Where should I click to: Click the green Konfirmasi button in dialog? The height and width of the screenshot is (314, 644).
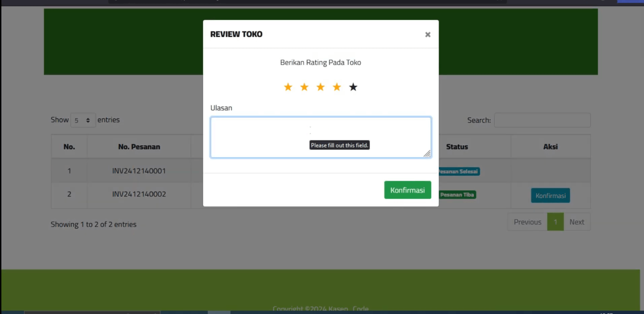[x=407, y=190]
